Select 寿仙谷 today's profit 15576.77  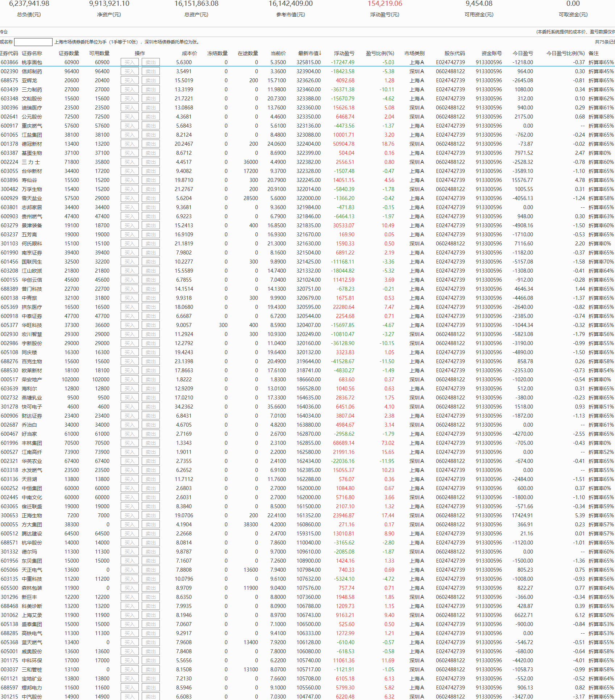[x=522, y=180]
